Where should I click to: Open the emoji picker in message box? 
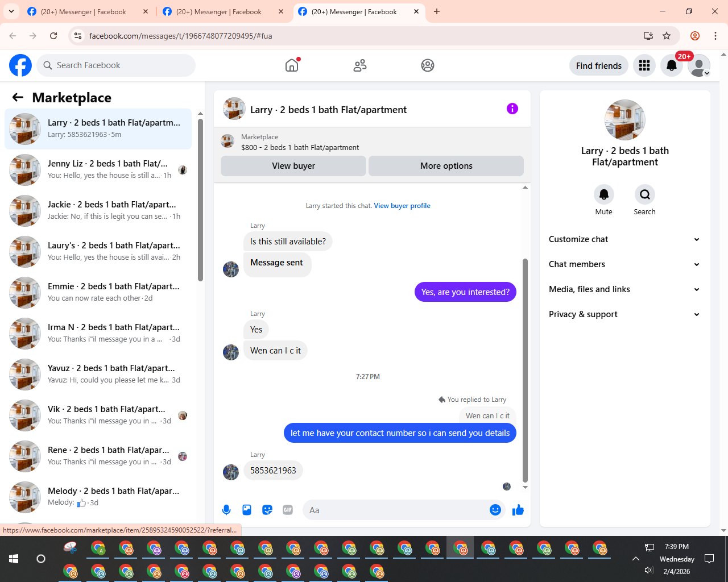click(x=495, y=510)
